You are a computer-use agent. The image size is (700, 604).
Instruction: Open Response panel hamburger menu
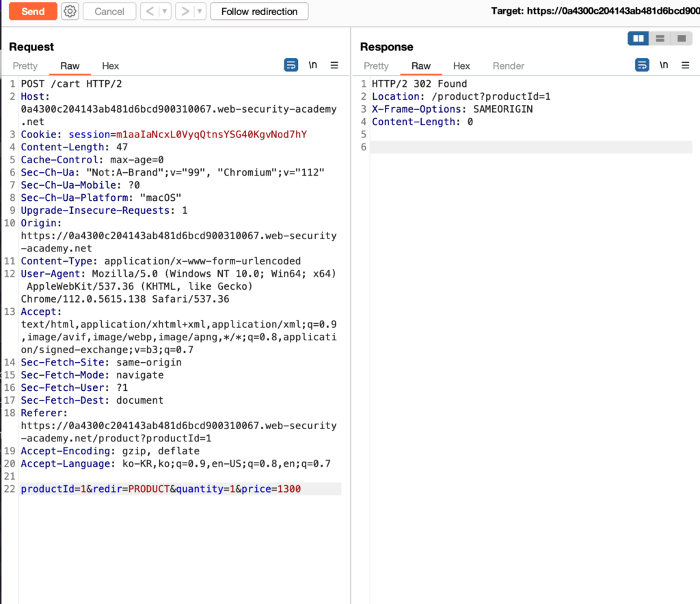686,65
